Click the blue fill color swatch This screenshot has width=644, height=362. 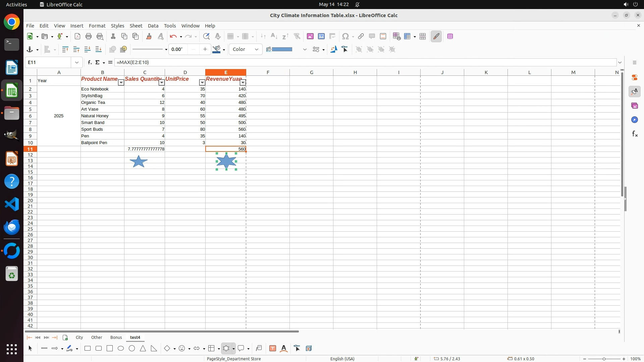click(282, 49)
